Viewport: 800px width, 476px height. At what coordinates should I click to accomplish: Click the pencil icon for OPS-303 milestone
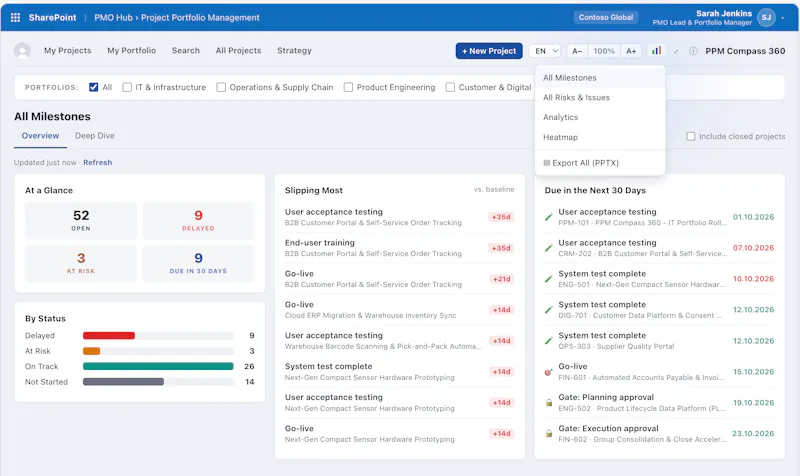(x=548, y=340)
